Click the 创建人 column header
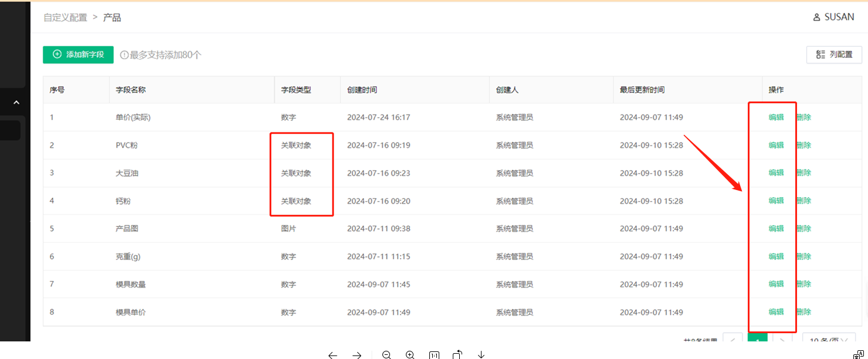 tap(507, 90)
